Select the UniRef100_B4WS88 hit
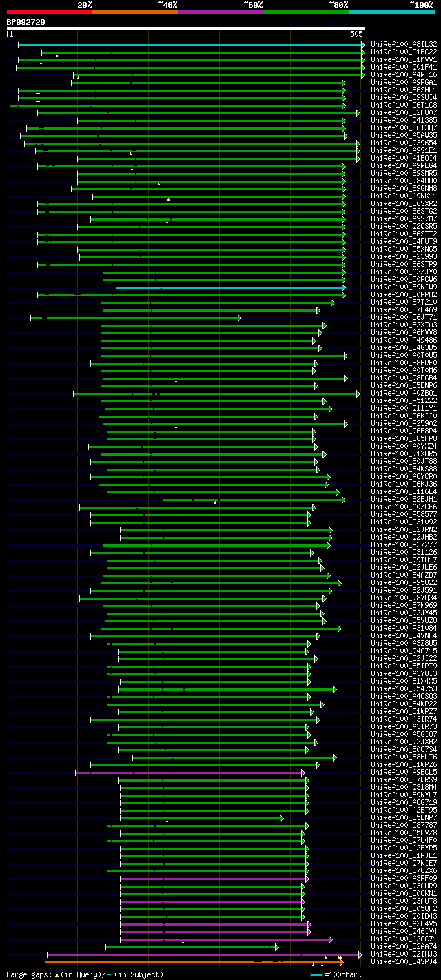The image size is (441, 980). (x=404, y=469)
